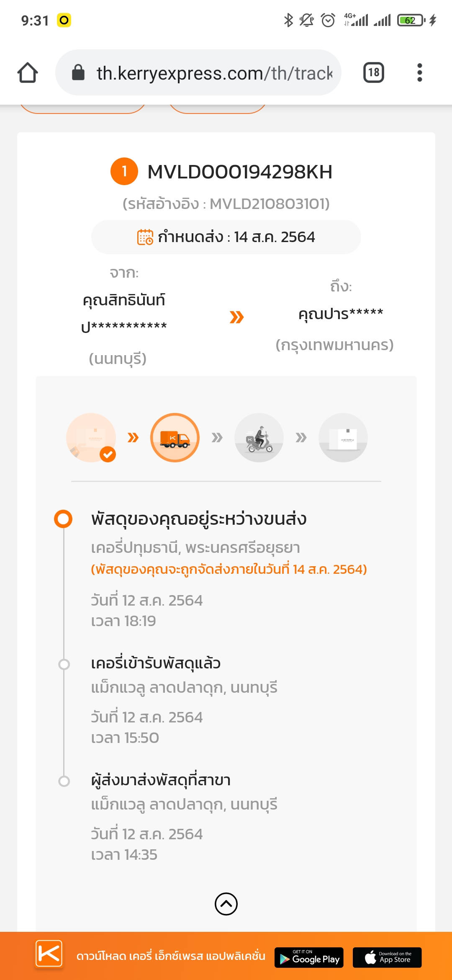Tap the calendar icon beside delivery date
Image resolution: width=452 pixels, height=980 pixels.
click(x=145, y=237)
